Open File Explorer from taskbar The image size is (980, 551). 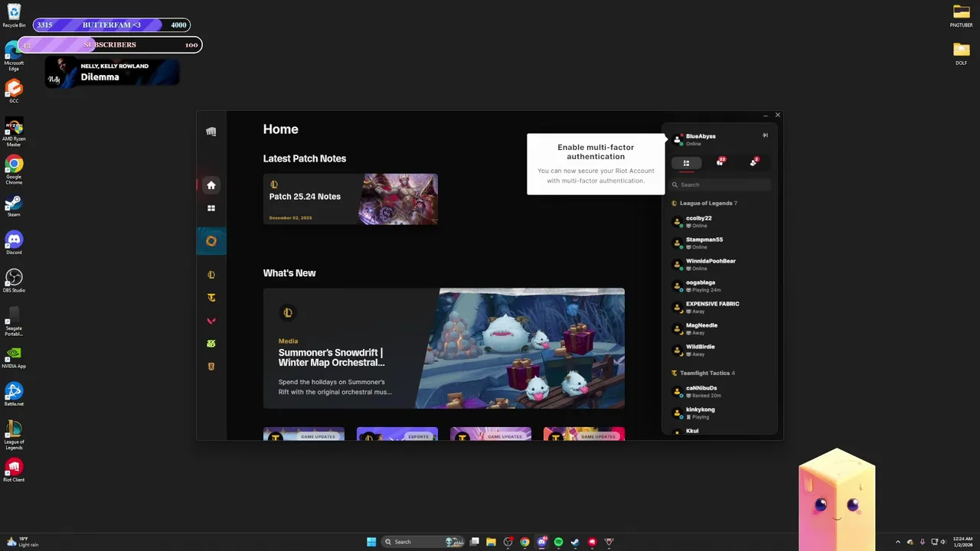(491, 542)
